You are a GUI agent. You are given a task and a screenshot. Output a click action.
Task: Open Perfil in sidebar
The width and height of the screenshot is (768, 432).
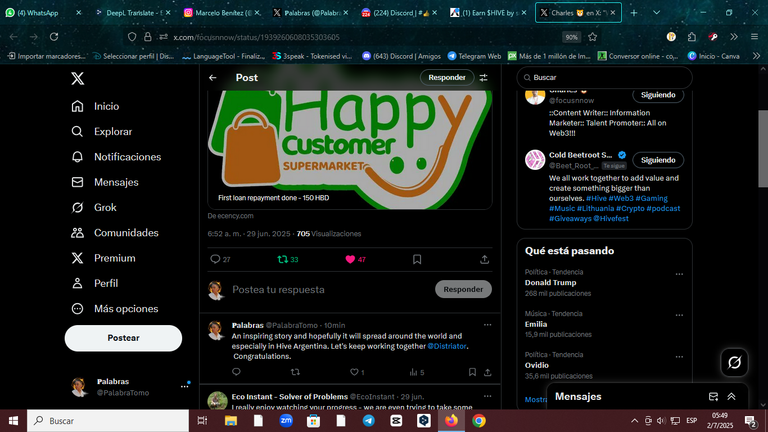[x=95, y=284]
